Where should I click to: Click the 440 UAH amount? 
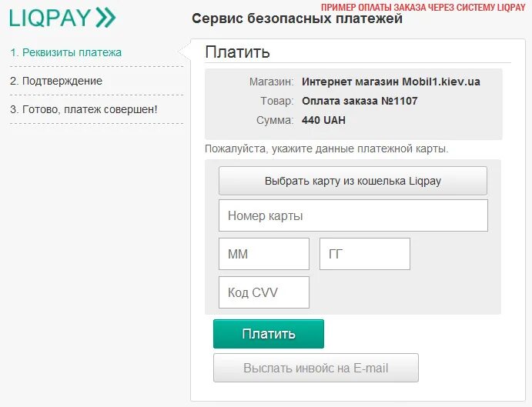[x=323, y=120]
